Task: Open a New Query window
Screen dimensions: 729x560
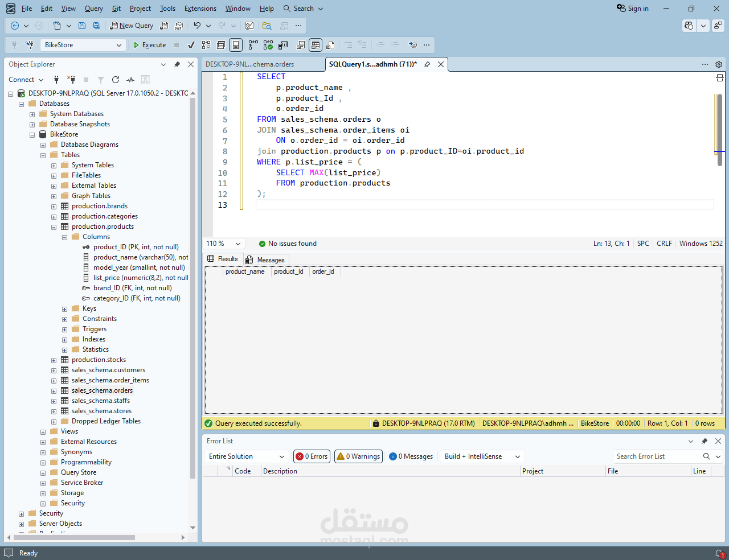Action: [x=132, y=26]
